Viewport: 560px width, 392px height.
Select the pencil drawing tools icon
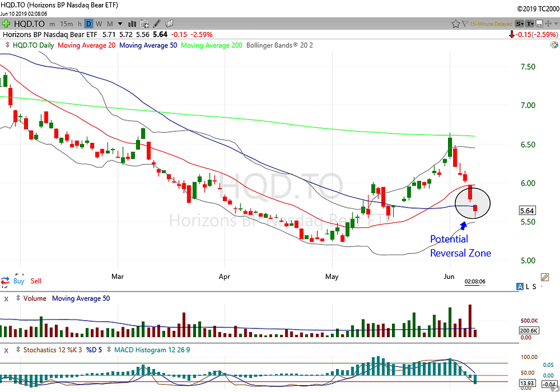(x=157, y=24)
